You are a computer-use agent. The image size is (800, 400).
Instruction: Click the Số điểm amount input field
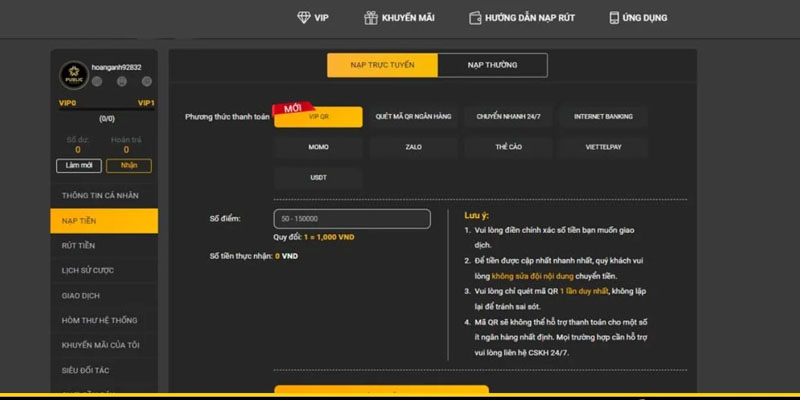coord(352,218)
